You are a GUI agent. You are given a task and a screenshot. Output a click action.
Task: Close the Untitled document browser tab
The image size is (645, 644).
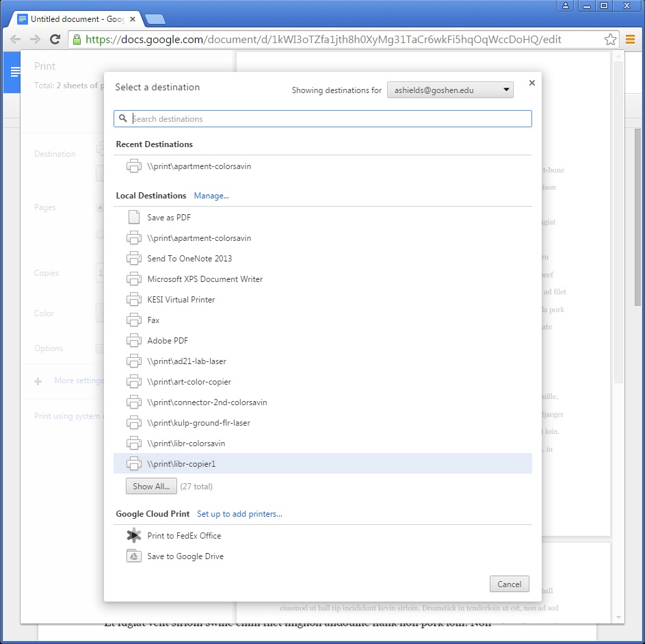click(x=133, y=19)
